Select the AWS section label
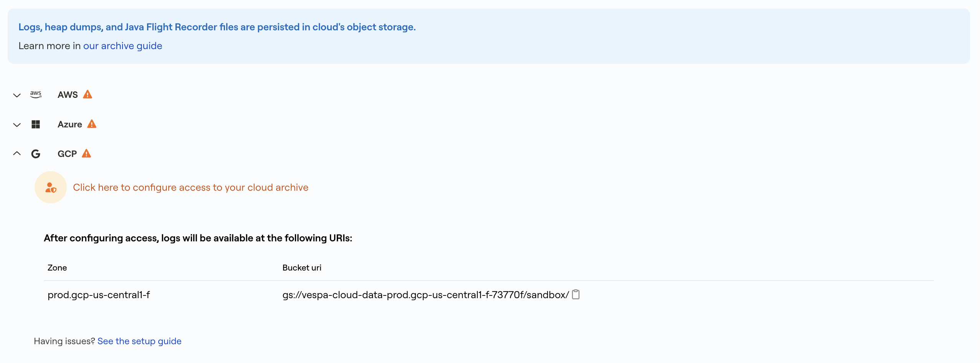The image size is (980, 363). click(x=68, y=94)
